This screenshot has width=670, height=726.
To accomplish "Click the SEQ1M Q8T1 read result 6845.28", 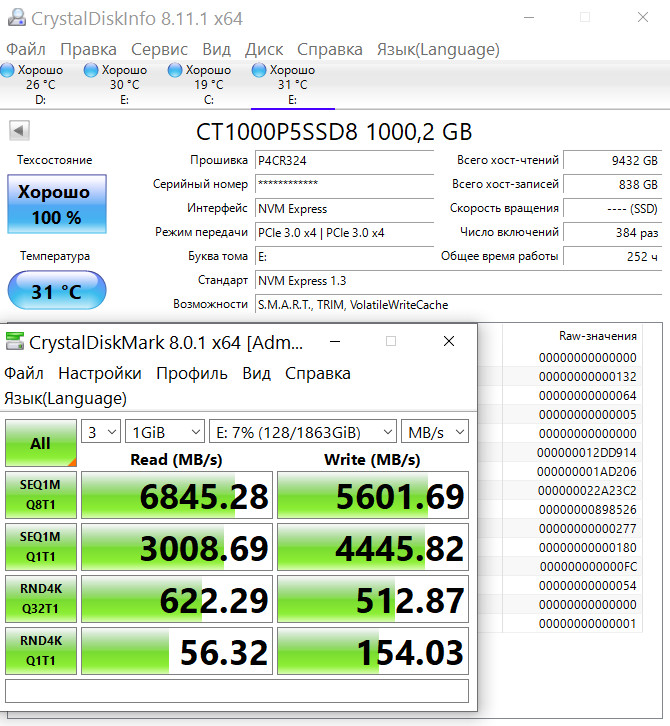I will point(177,495).
